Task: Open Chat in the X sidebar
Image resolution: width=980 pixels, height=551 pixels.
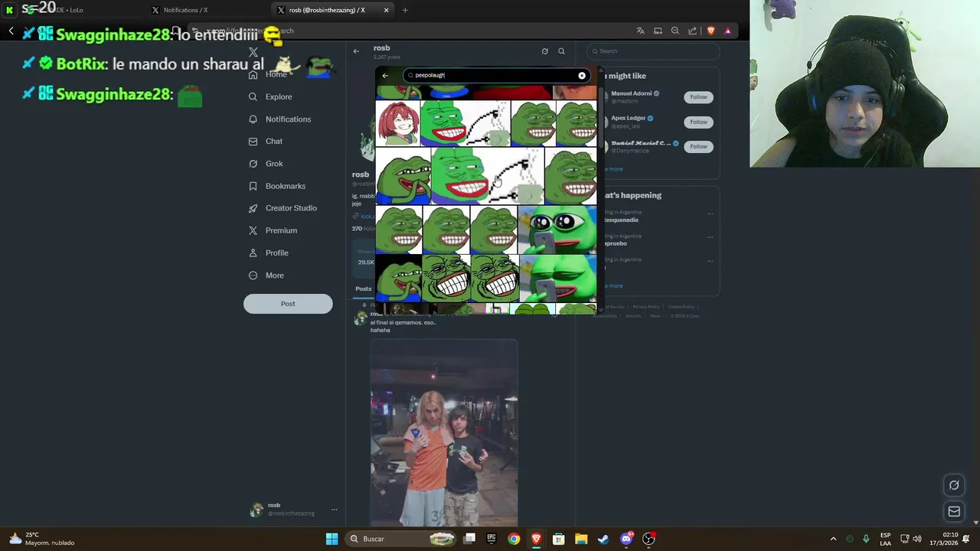Action: tap(266, 142)
